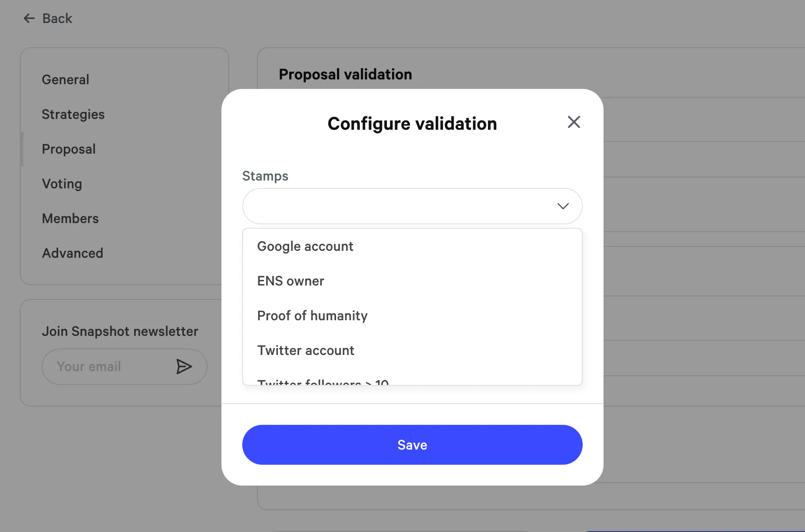Go to Strategies settings section
This screenshot has height=532, width=805.
(73, 115)
